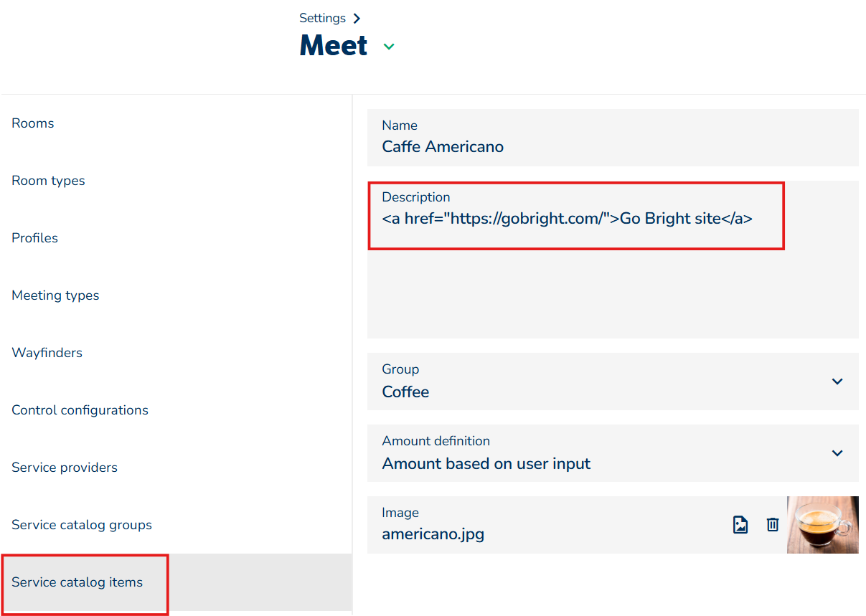Click the upload image file icon
Screen dimensions: 866x616
tap(740, 525)
